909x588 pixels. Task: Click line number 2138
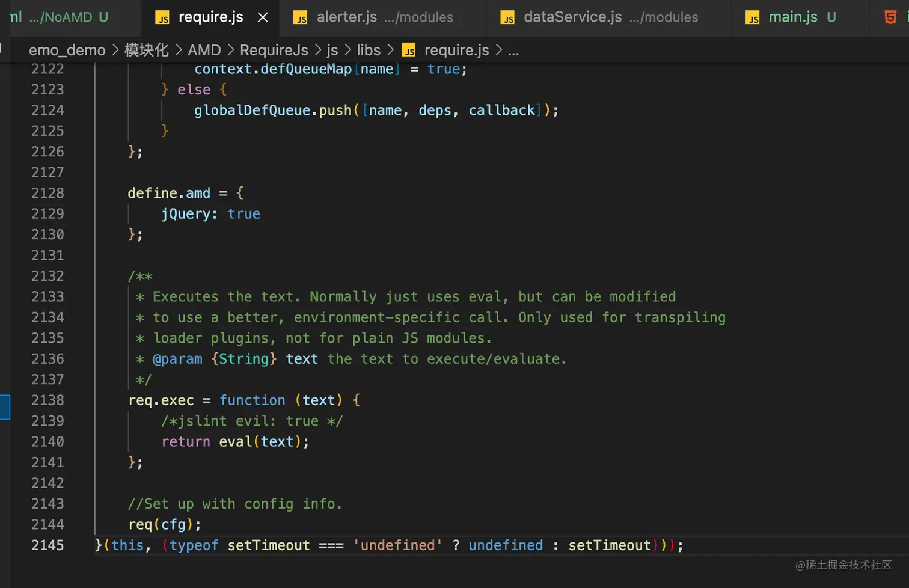point(47,400)
